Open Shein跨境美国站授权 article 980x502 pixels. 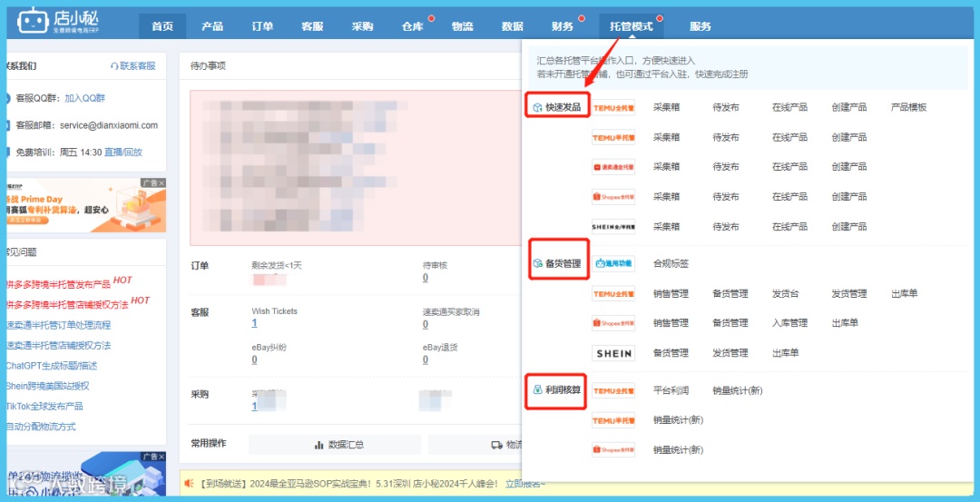[x=48, y=386]
